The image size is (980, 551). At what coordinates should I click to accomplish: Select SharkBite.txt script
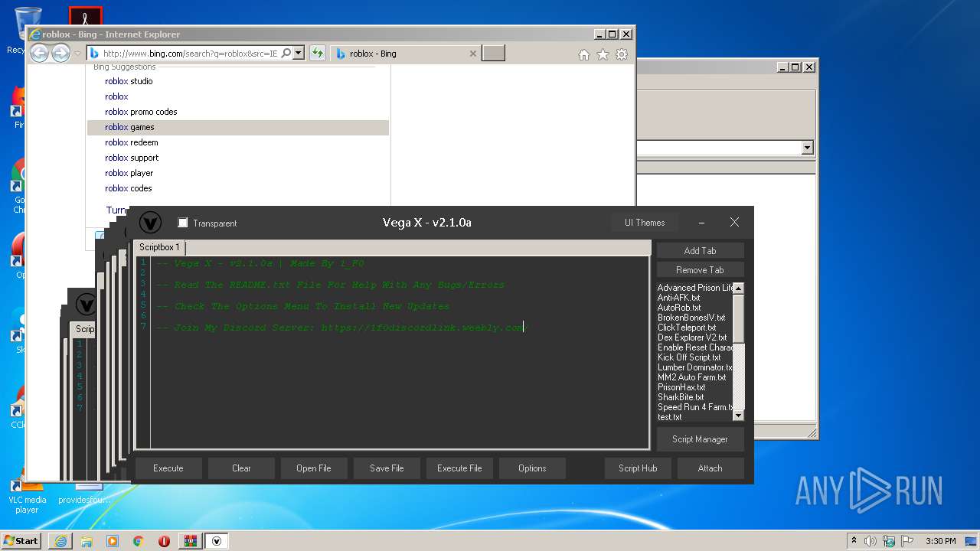pyautogui.click(x=681, y=397)
